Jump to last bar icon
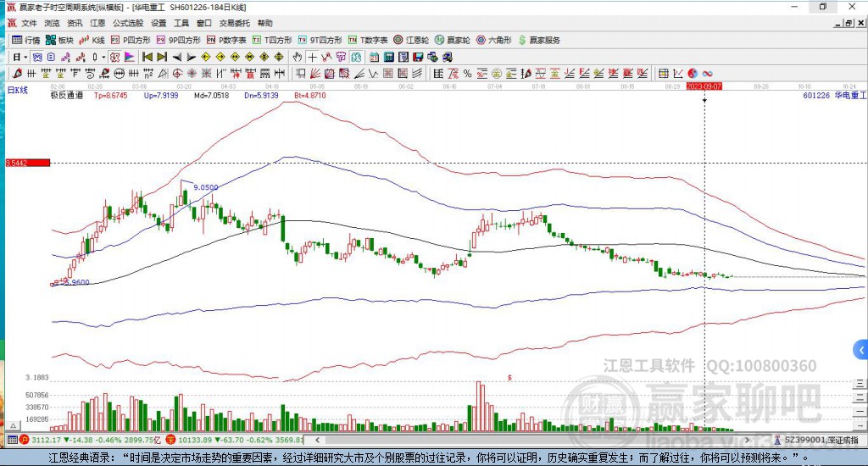The height and width of the screenshot is (466, 868). coord(162,57)
